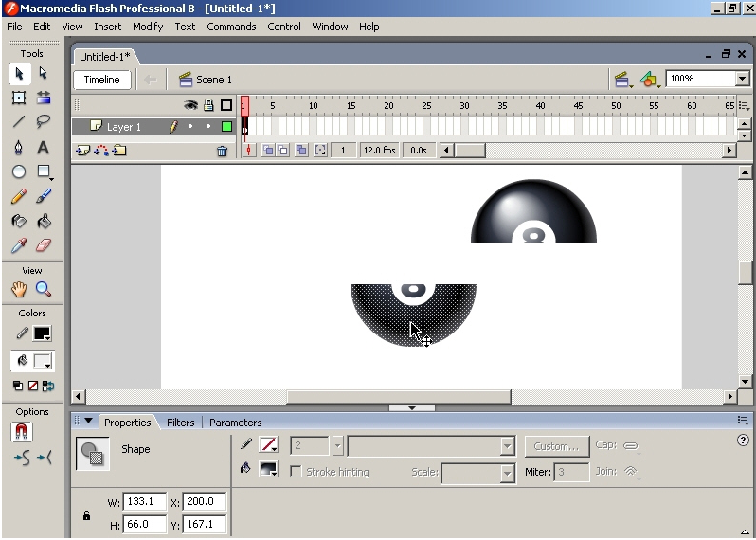This screenshot has width=756, height=540.
Task: Toggle Layer 1 outline green square
Action: click(226, 127)
